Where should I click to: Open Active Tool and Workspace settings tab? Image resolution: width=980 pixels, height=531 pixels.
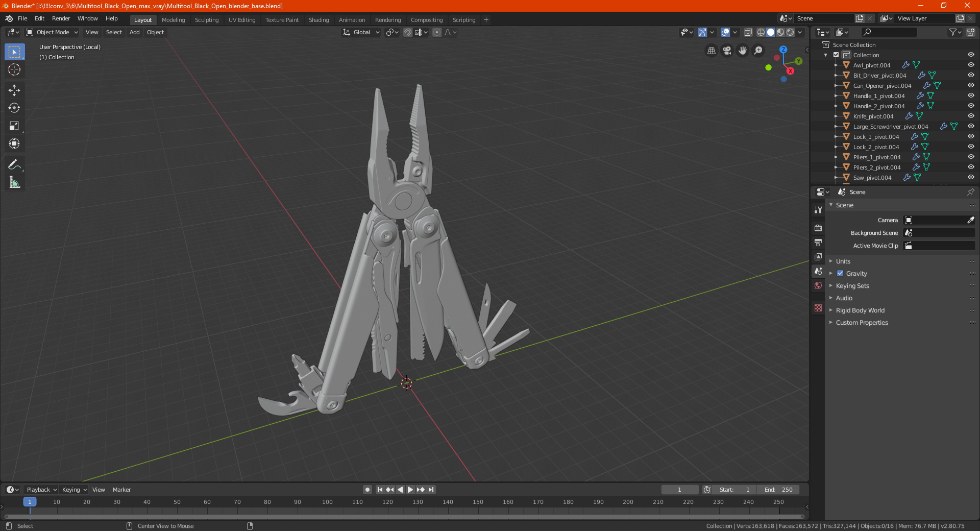pos(818,209)
